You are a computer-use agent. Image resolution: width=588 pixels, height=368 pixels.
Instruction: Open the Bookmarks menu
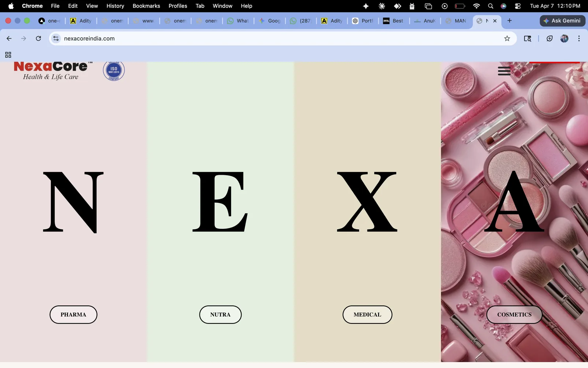coord(146,6)
